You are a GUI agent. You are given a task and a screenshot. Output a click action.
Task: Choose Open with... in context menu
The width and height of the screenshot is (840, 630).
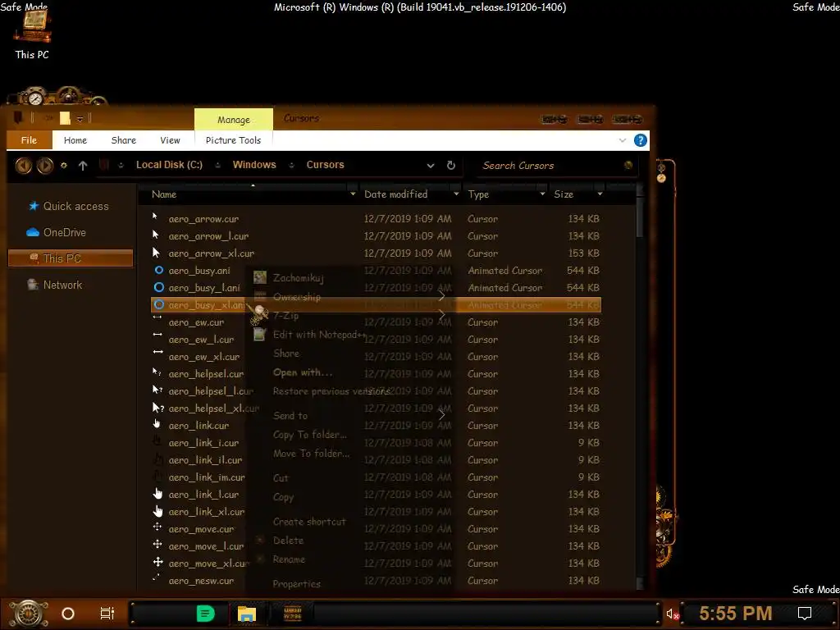coord(302,372)
